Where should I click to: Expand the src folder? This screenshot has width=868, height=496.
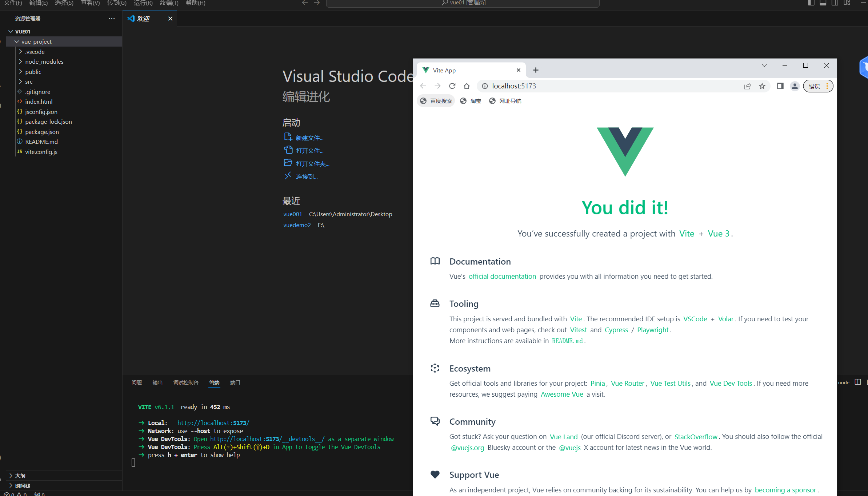(x=21, y=82)
